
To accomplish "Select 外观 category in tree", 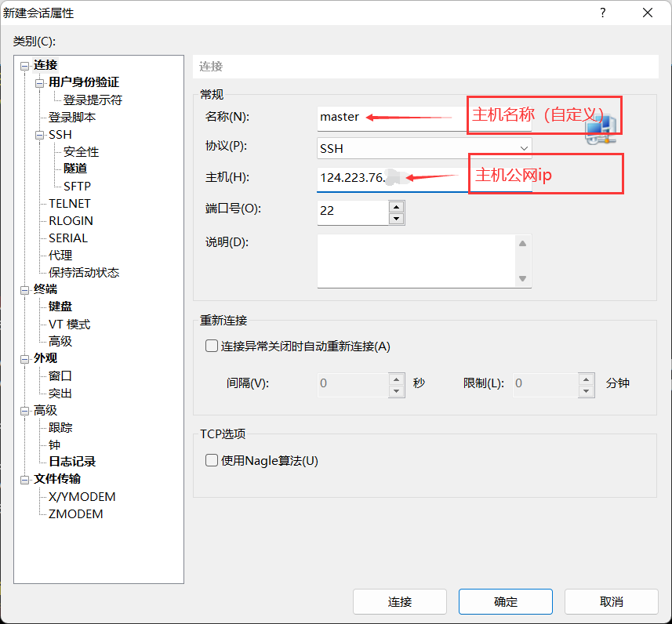I will tap(45, 358).
